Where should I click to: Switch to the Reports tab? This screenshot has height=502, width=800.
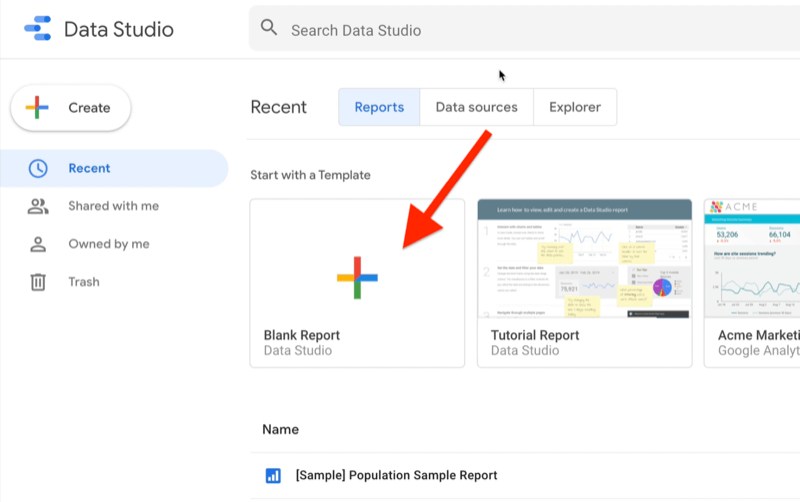[x=379, y=107]
